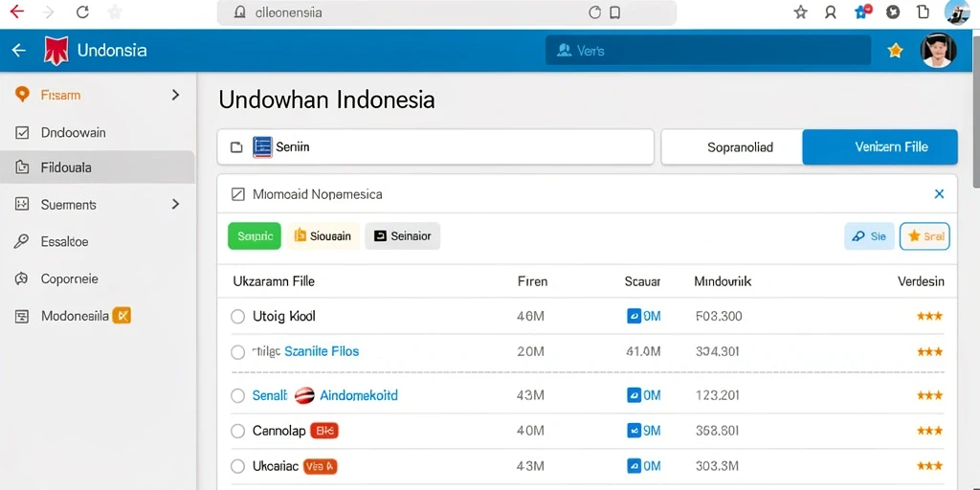Click the Sral star button
Viewport: 980px width, 490px height.
pos(925,236)
